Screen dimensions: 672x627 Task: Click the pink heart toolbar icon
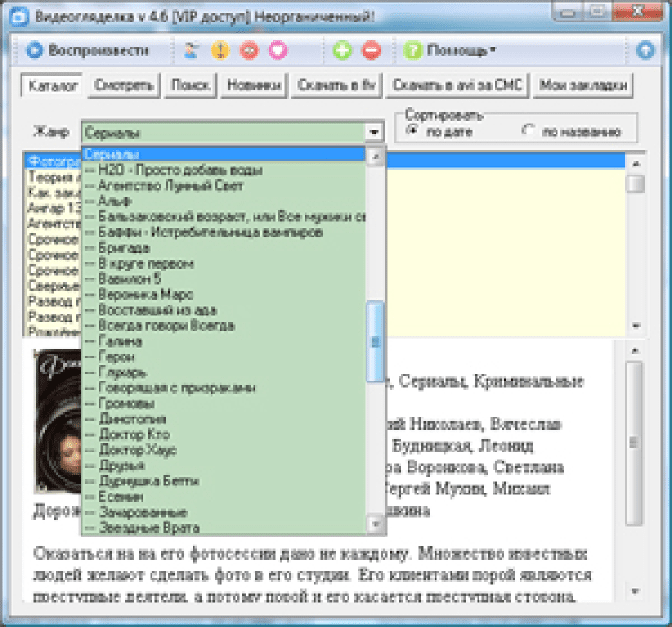(278, 50)
